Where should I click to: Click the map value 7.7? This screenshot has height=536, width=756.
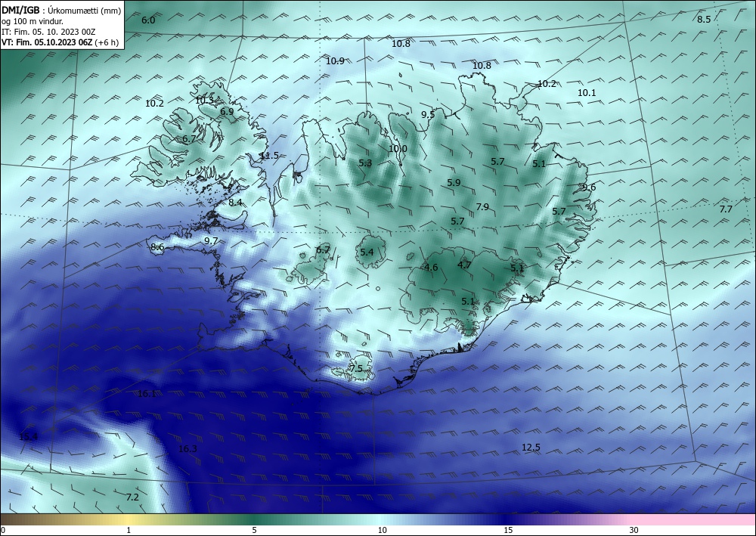point(726,209)
